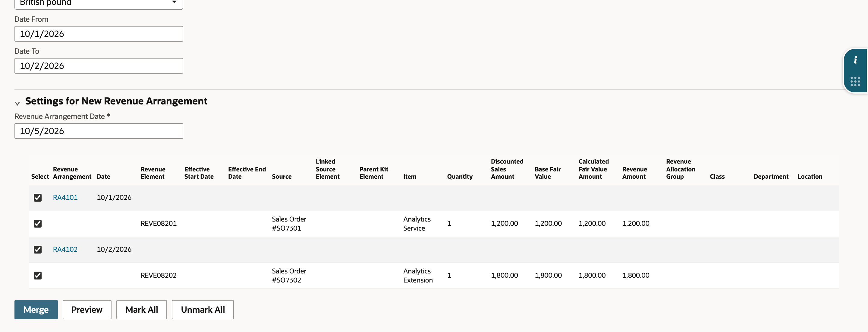Click the Mark All button
The image size is (868, 332).
142,309
